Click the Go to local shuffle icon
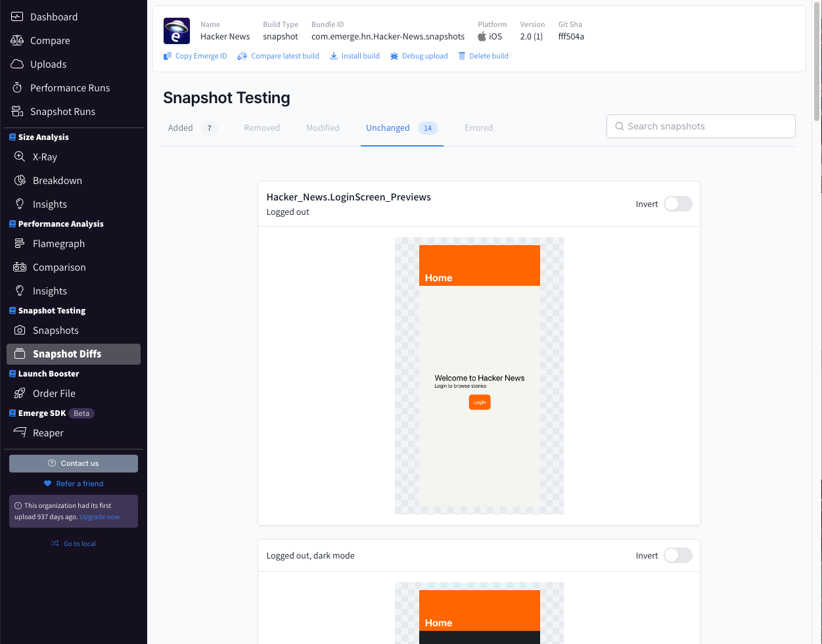The width and height of the screenshot is (822, 644). 55,543
